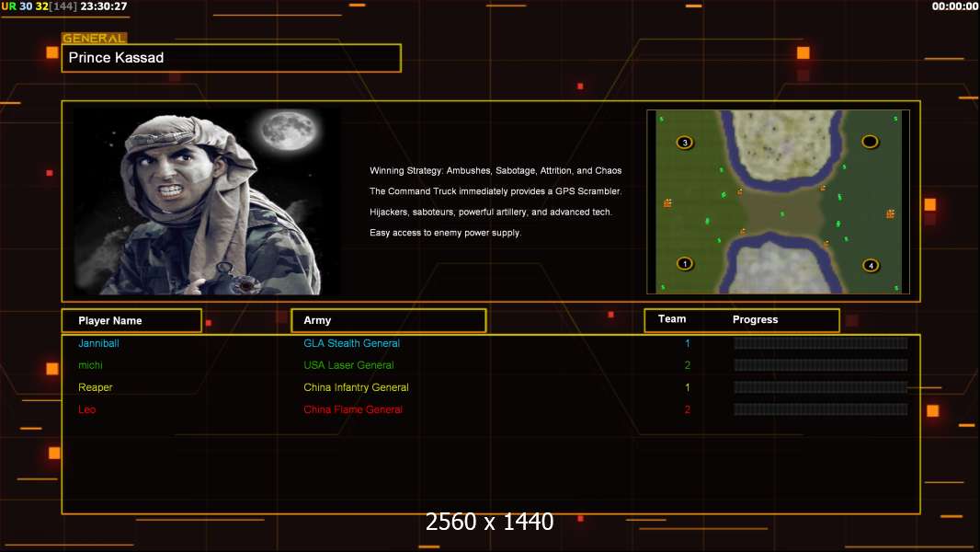Click michi's loading progress bar
The width and height of the screenshot is (980, 552).
pyautogui.click(x=821, y=365)
